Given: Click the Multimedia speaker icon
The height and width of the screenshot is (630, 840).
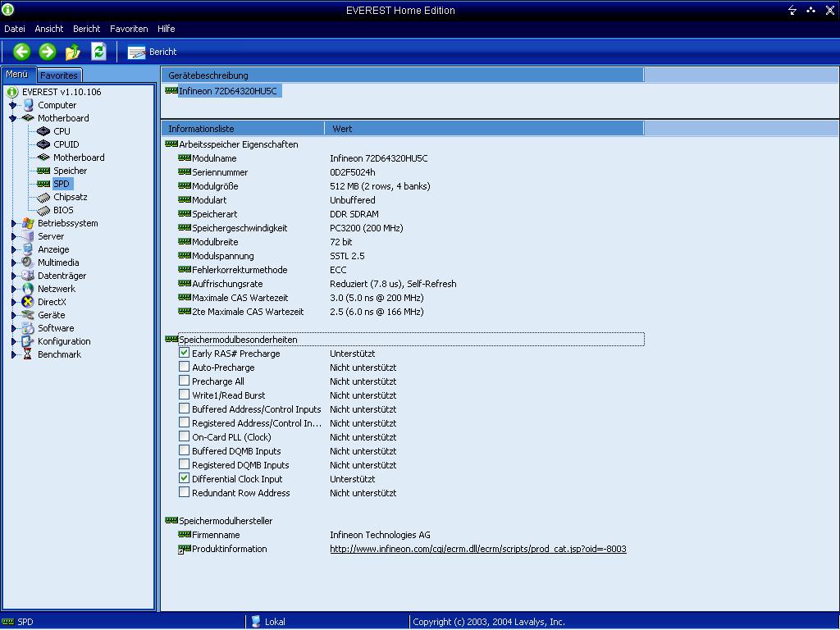Looking at the screenshot, I should click(28, 262).
